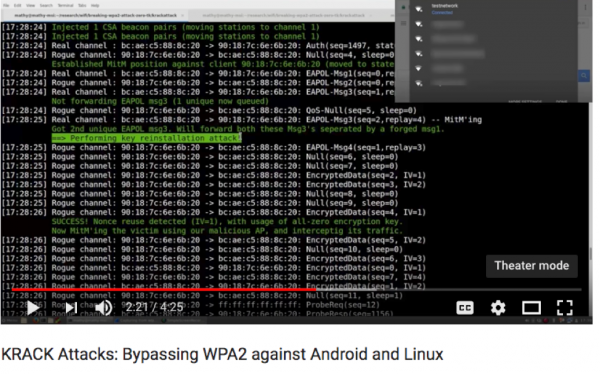Open View menu in the terminal

[31, 5]
